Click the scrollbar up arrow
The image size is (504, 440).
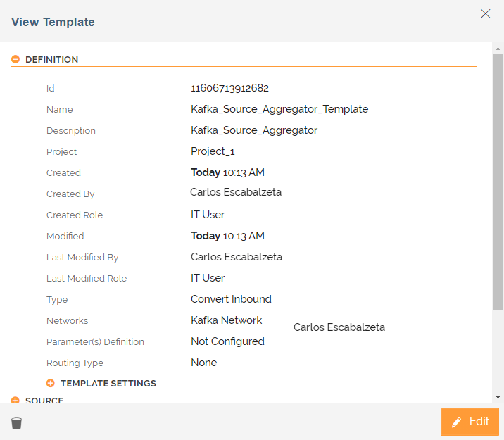tap(498, 48)
